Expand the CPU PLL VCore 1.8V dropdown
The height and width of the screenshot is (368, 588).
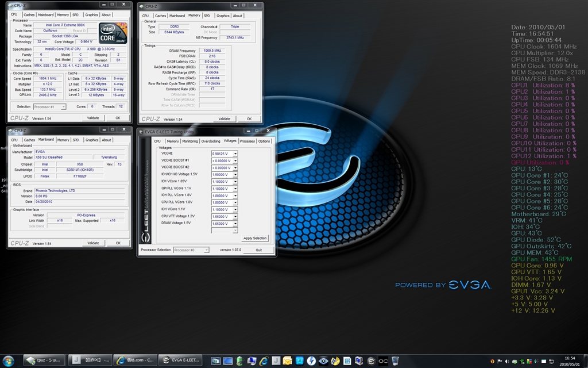(235, 203)
